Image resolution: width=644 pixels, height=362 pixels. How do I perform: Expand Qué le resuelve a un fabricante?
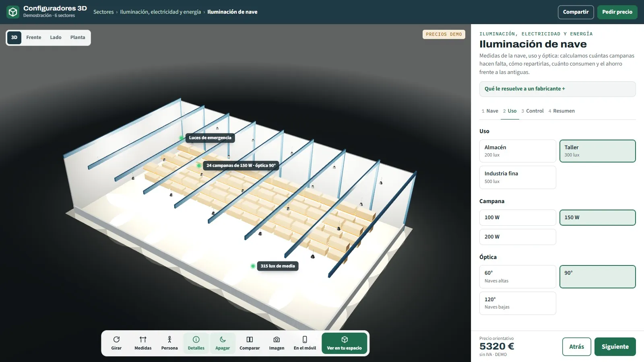(557, 89)
